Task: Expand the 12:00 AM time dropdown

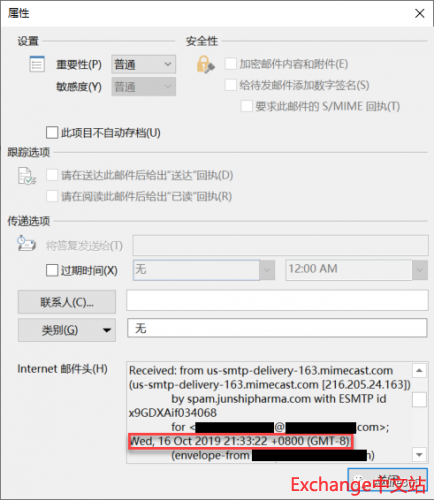Action: coord(420,270)
